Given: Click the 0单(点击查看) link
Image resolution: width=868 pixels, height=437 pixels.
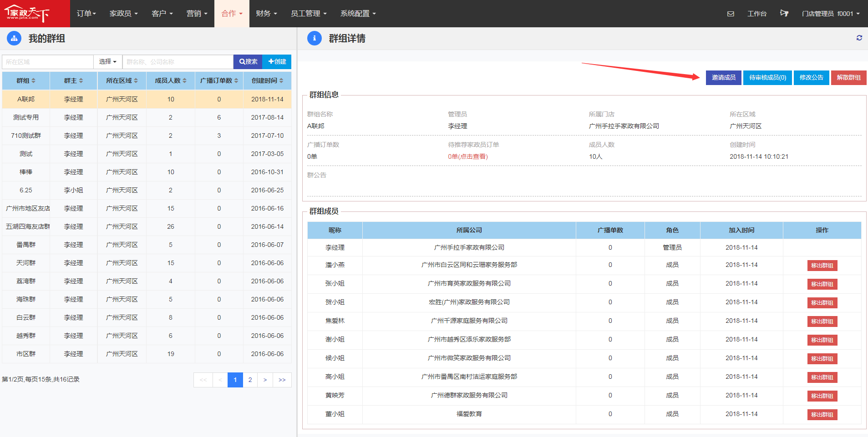Looking at the screenshot, I should click(x=468, y=156).
